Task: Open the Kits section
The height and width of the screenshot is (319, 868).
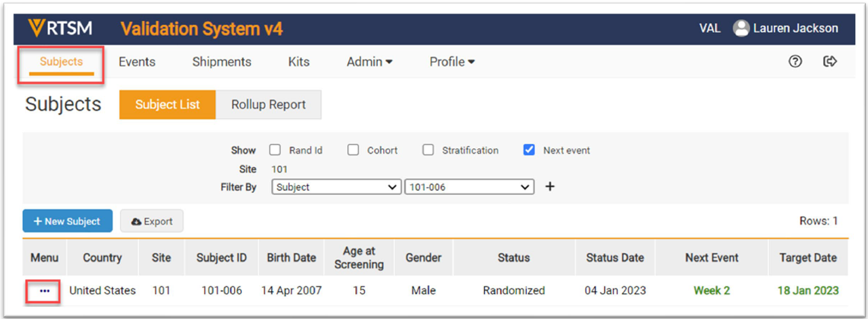Action: point(298,62)
